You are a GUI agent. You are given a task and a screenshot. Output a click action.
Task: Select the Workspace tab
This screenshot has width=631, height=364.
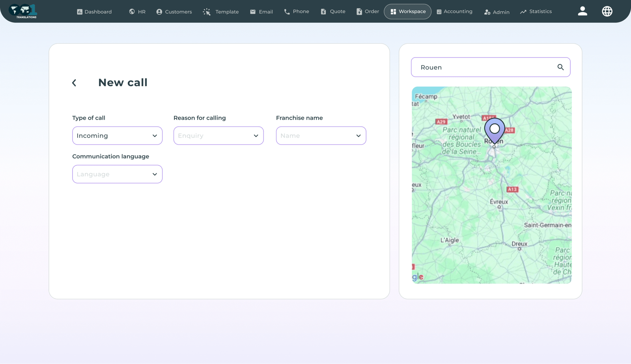click(x=407, y=11)
